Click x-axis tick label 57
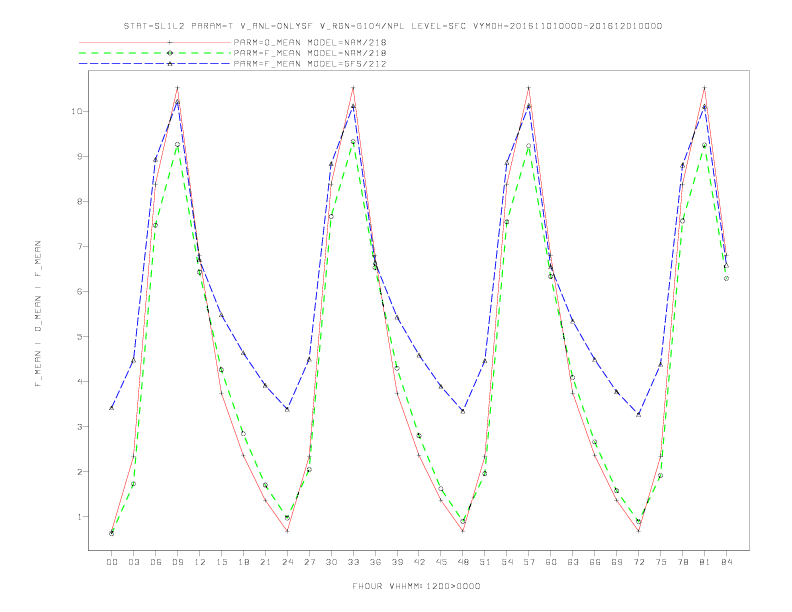 (529, 562)
